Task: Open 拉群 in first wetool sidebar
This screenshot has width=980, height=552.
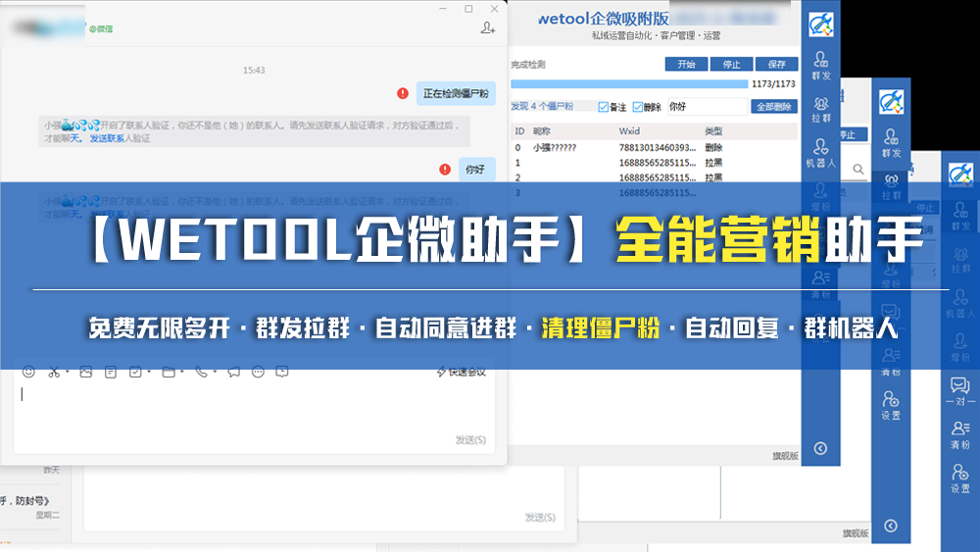Action: (820, 109)
